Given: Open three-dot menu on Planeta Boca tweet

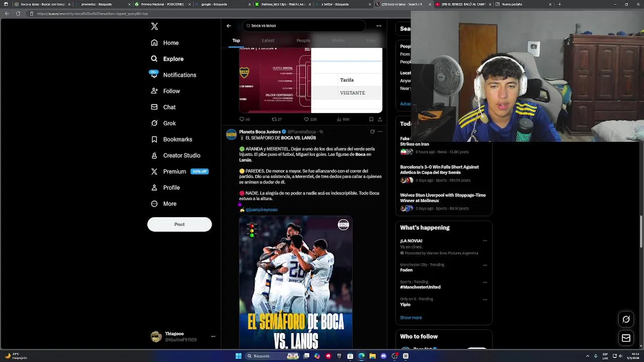Looking at the screenshot, I should pyautogui.click(x=380, y=132).
